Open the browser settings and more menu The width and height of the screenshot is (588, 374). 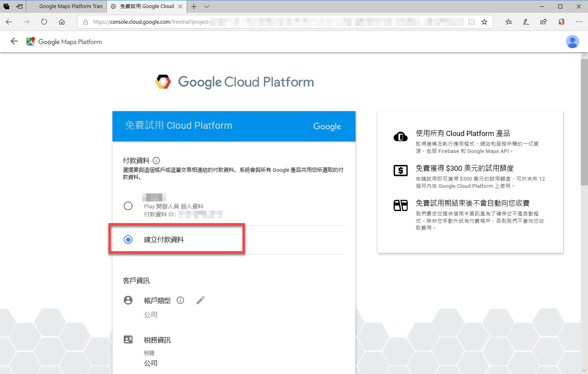click(579, 22)
